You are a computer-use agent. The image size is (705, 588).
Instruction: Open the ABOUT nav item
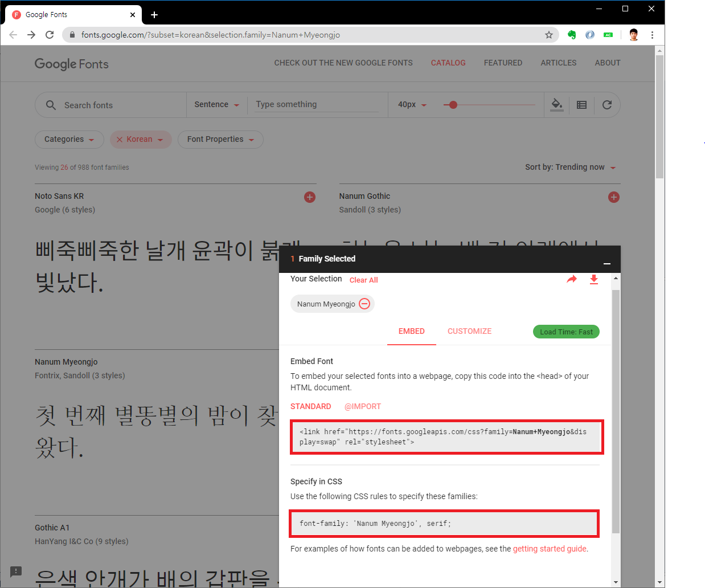coord(608,63)
